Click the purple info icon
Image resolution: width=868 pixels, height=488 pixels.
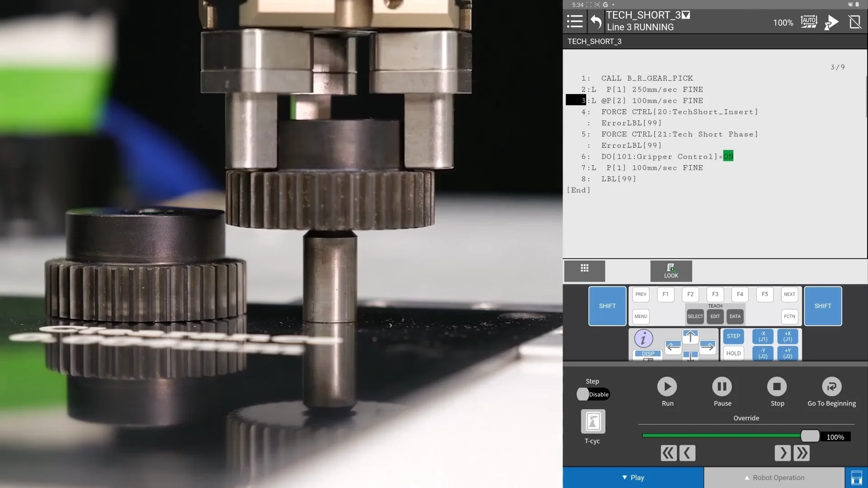pyautogui.click(x=643, y=338)
